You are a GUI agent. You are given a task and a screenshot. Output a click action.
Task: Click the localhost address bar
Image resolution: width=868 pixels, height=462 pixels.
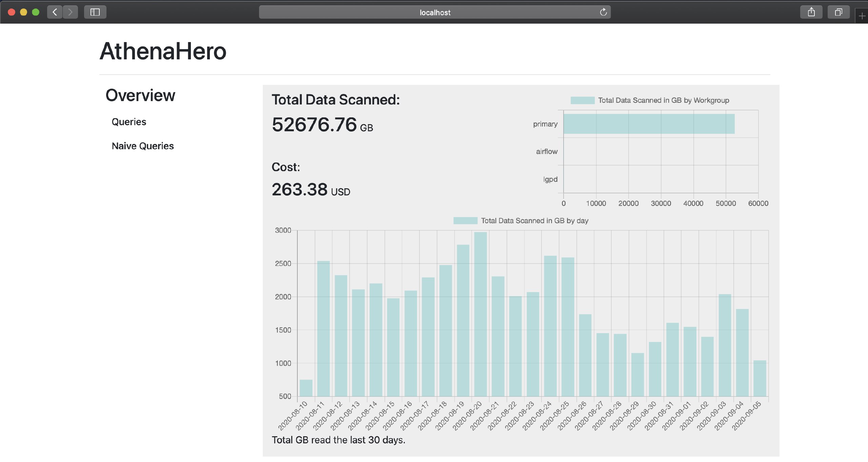435,12
